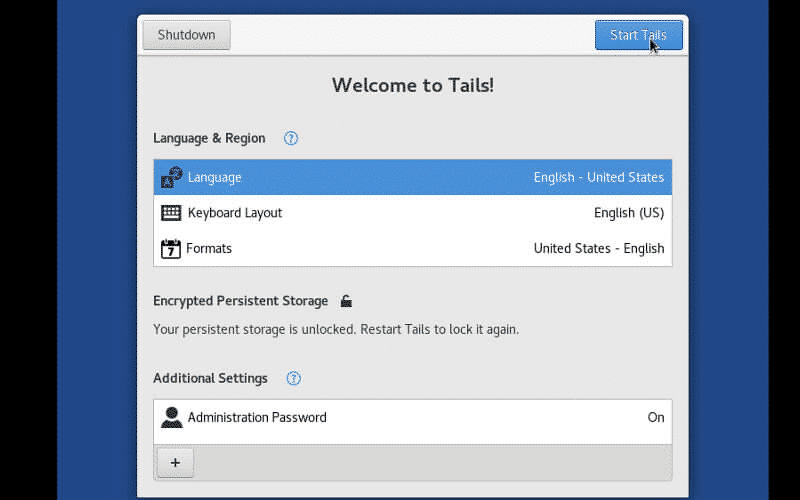Click the 'Language & Region' section heading

point(209,138)
